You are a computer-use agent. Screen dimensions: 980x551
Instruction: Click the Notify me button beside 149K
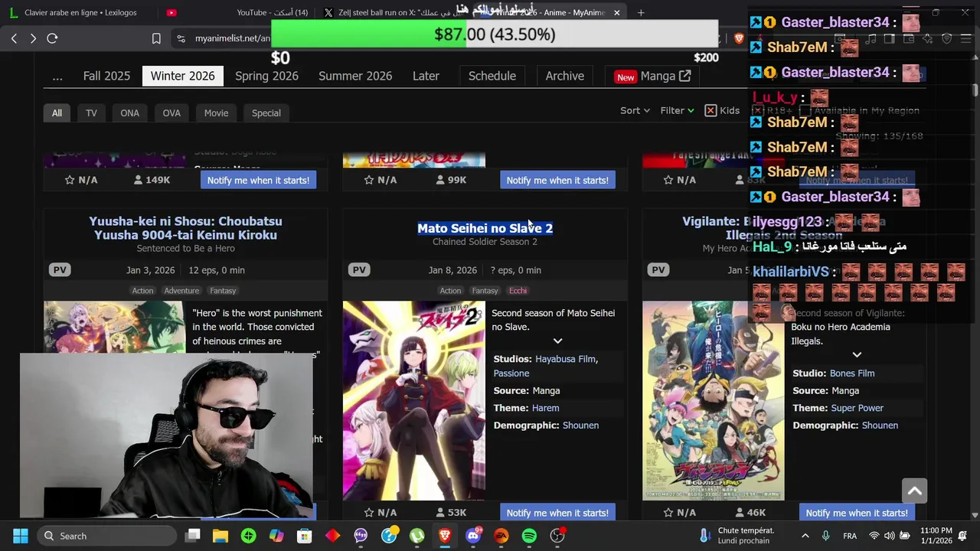point(258,180)
